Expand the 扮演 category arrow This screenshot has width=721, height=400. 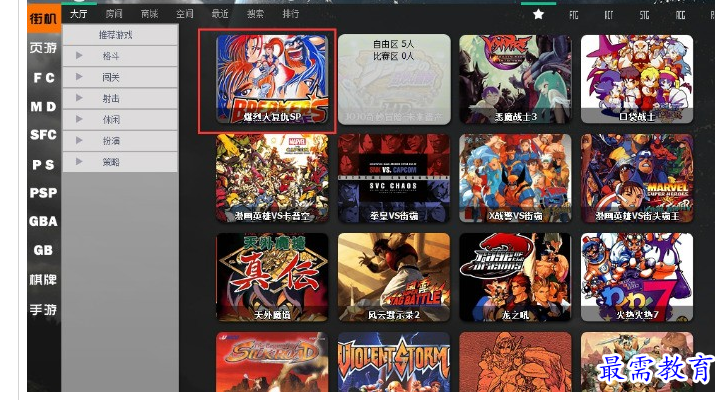pos(79,140)
